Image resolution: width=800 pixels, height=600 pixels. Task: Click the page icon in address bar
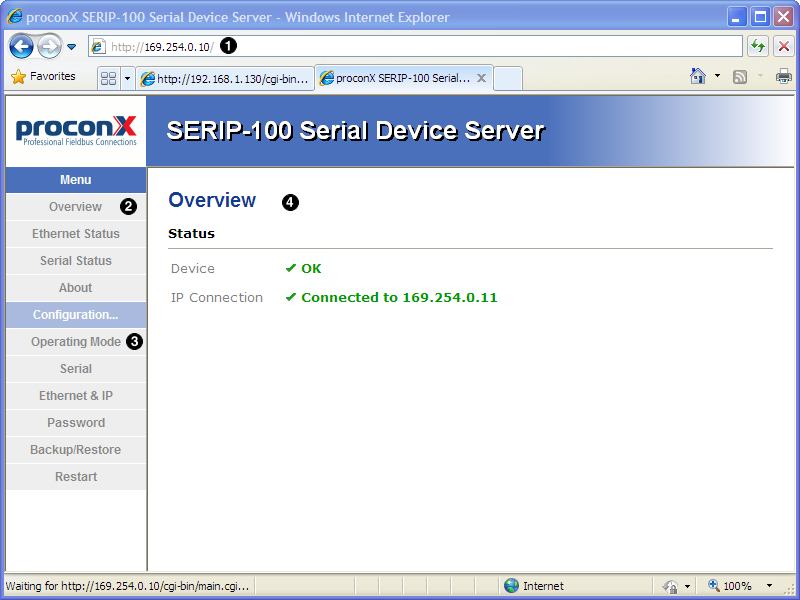pyautogui.click(x=98, y=47)
